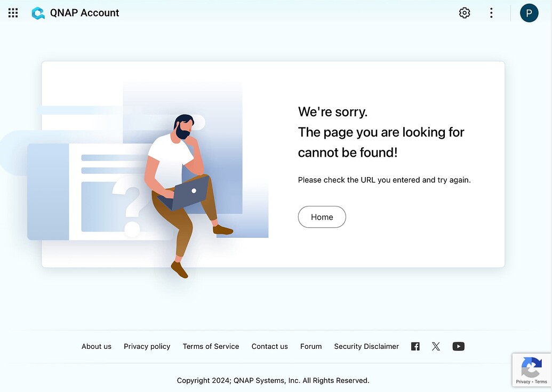Click the Facebook icon

click(415, 346)
